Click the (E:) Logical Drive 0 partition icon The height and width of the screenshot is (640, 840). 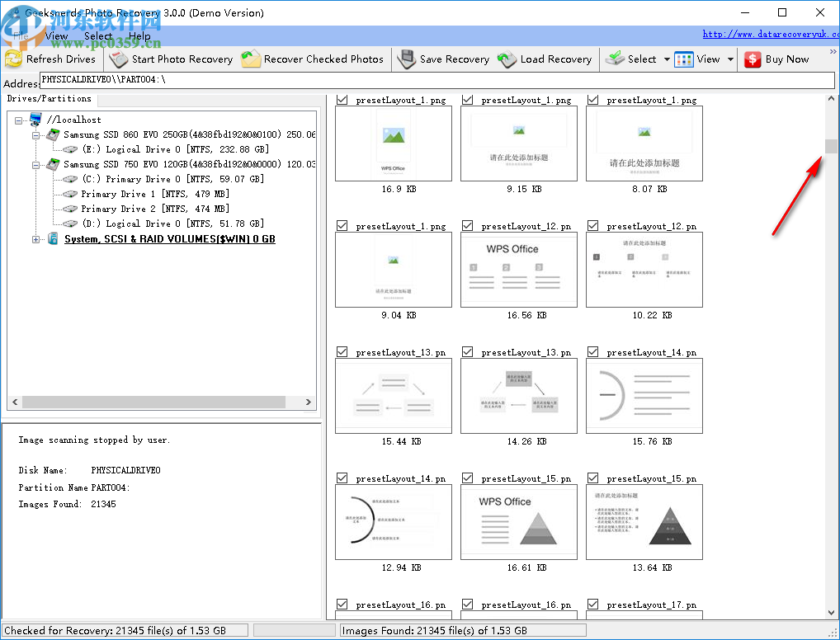pyautogui.click(x=70, y=149)
